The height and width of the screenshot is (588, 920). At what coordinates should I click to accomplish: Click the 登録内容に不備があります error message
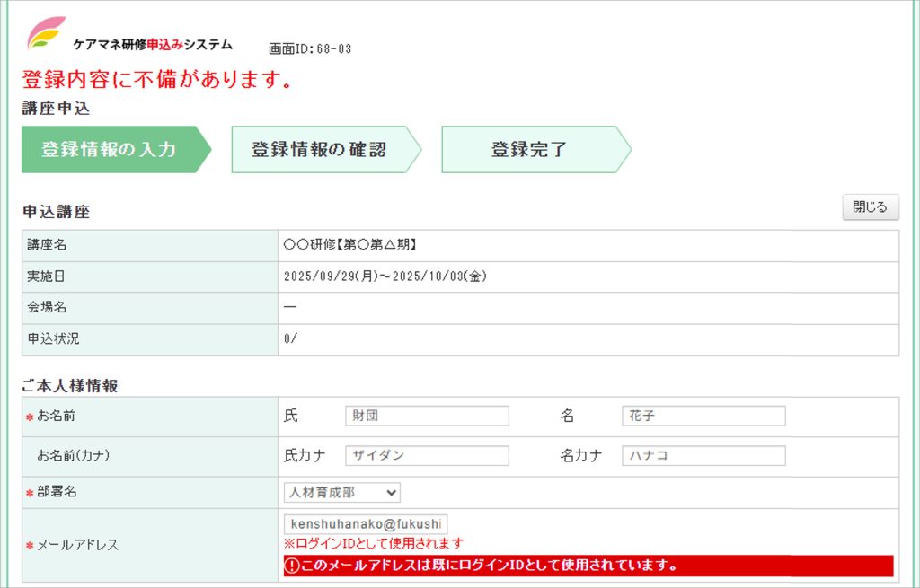click(157, 81)
